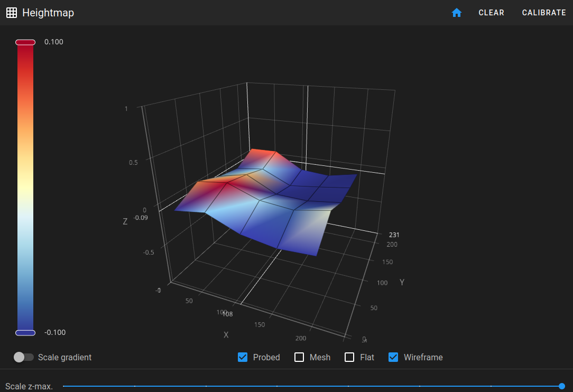This screenshot has height=392, width=573.
Task: Click the Wireframe label text
Action: [423, 357]
